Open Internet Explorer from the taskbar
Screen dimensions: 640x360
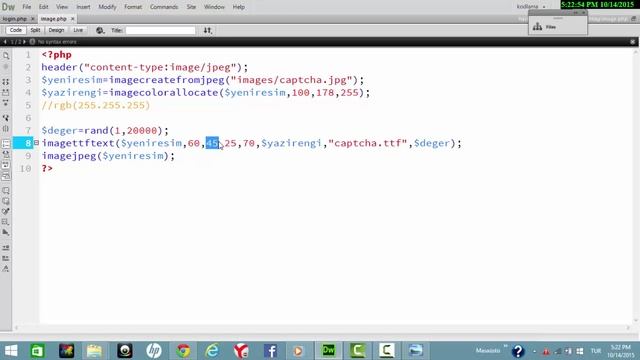point(212,351)
